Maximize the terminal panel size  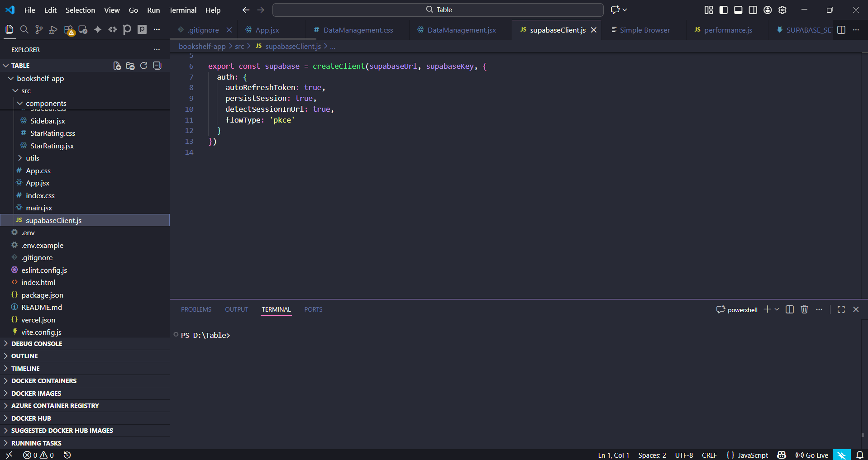click(x=841, y=309)
